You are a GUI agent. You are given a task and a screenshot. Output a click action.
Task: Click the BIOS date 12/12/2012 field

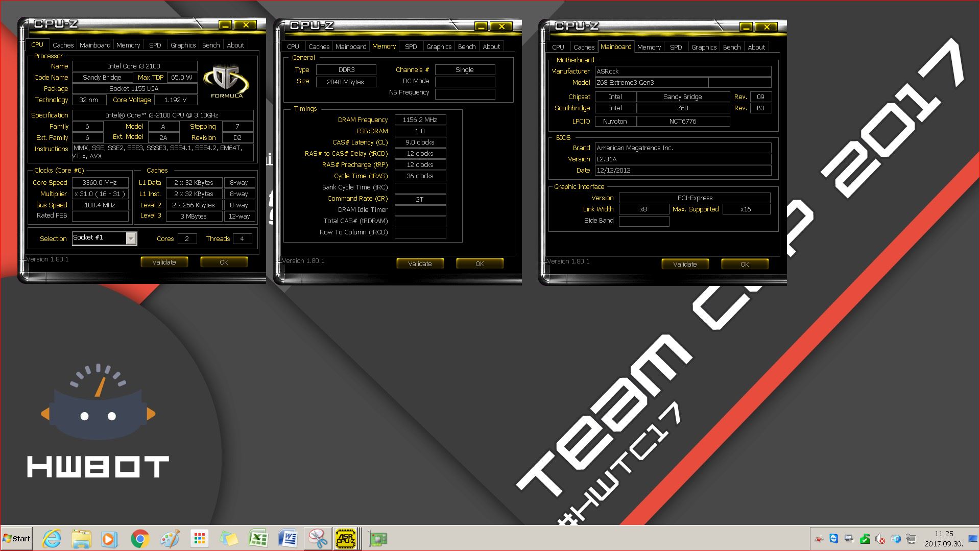point(683,170)
